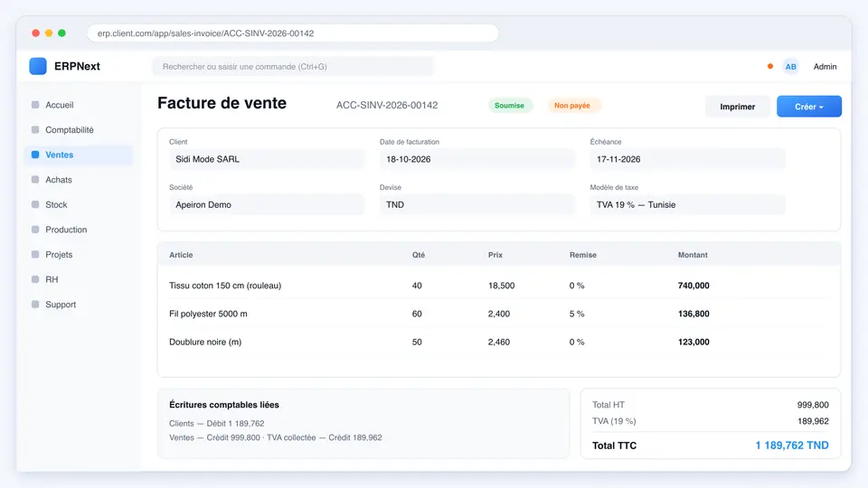Click the red window close button
The image size is (868, 488).
(x=36, y=33)
